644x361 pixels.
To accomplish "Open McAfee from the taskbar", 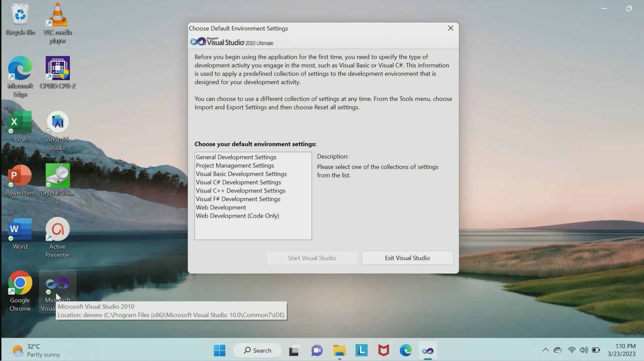I will click(x=384, y=351).
